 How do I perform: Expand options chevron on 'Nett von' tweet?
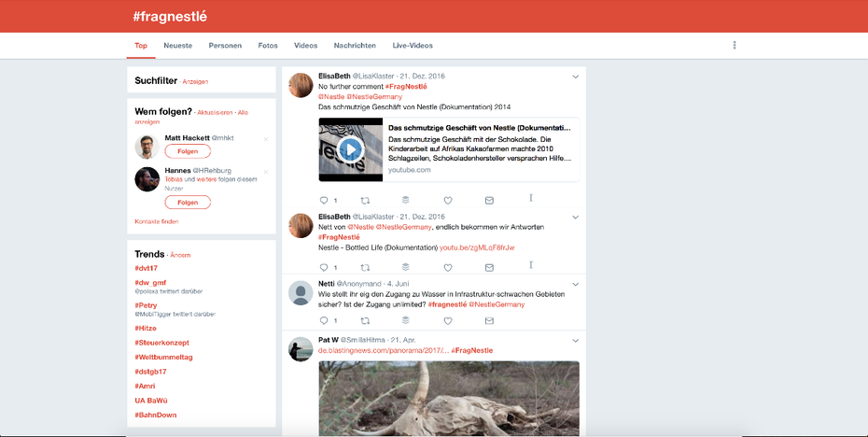(x=575, y=218)
